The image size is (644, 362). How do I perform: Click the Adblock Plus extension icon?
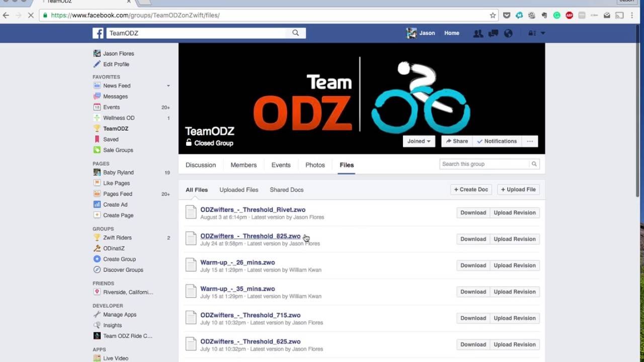[x=570, y=15]
